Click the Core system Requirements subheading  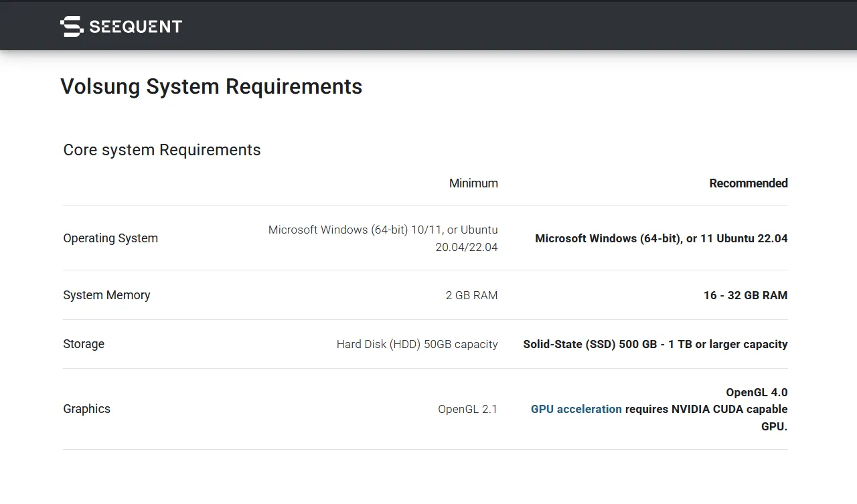(162, 150)
